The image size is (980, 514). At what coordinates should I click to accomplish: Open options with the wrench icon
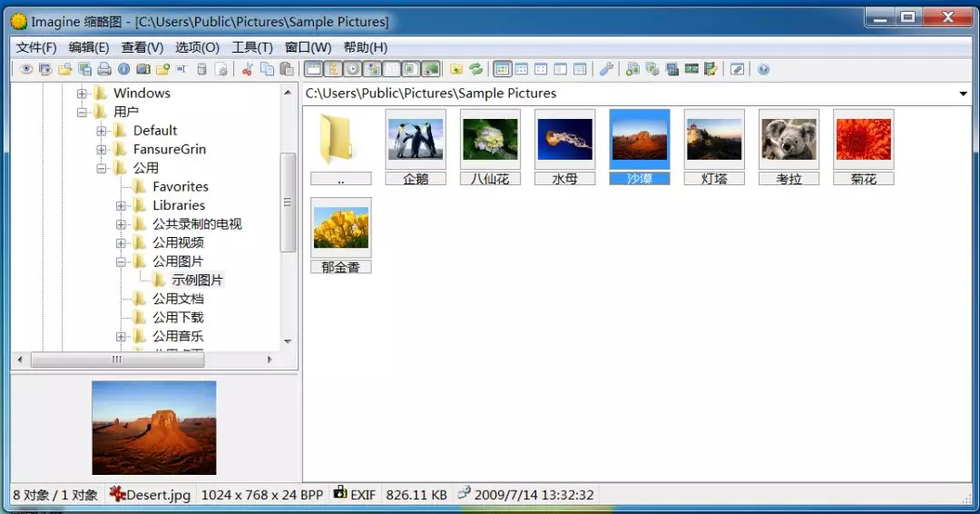tap(605, 69)
